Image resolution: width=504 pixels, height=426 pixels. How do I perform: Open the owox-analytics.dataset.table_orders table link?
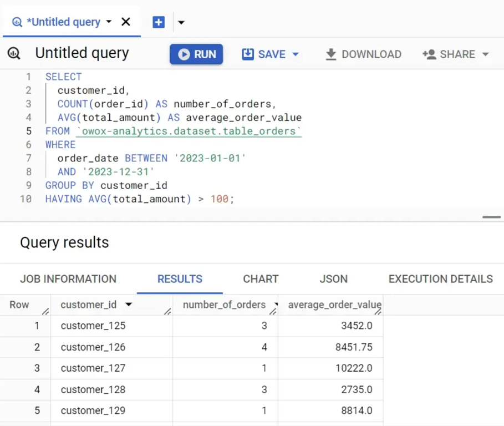point(189,131)
